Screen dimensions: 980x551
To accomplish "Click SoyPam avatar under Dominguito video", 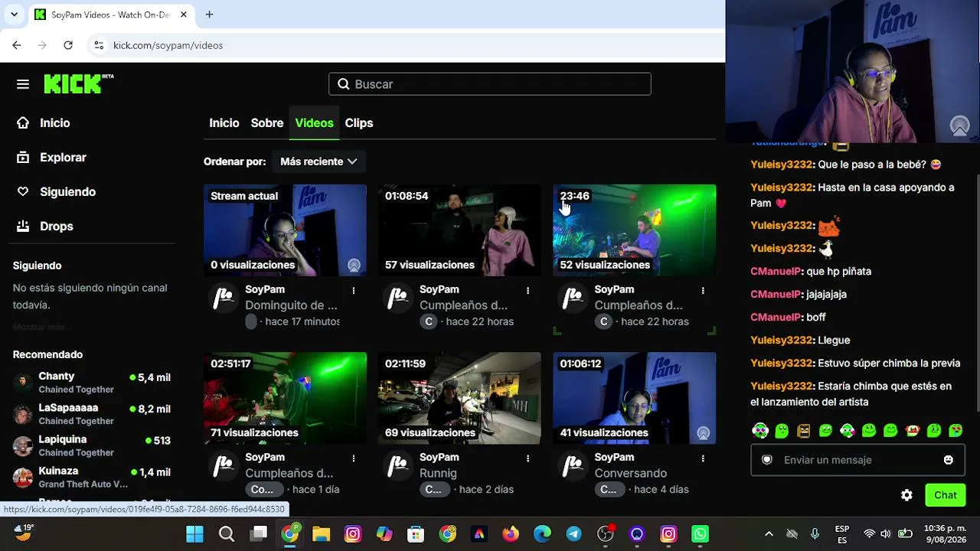I will [223, 298].
